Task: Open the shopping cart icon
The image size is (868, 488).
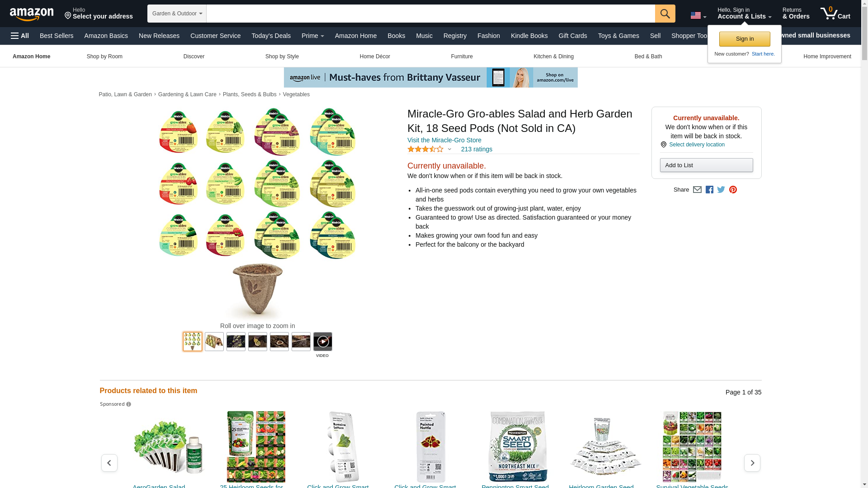Action: tap(835, 13)
